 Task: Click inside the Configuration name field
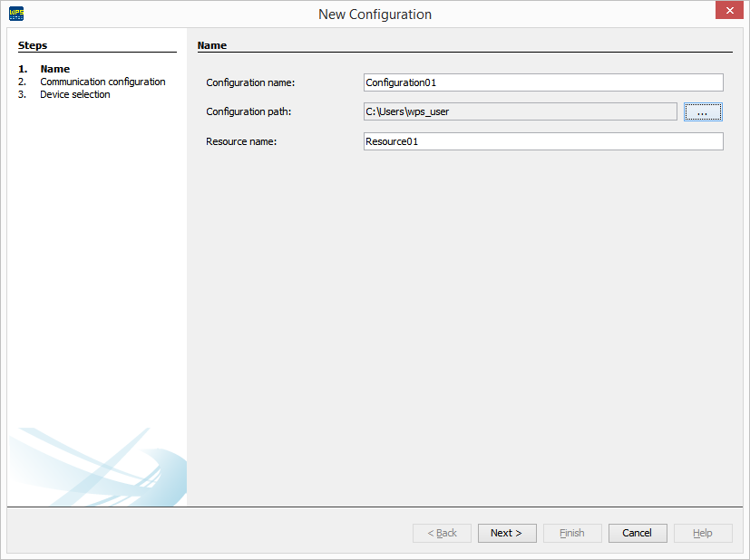[x=542, y=82]
